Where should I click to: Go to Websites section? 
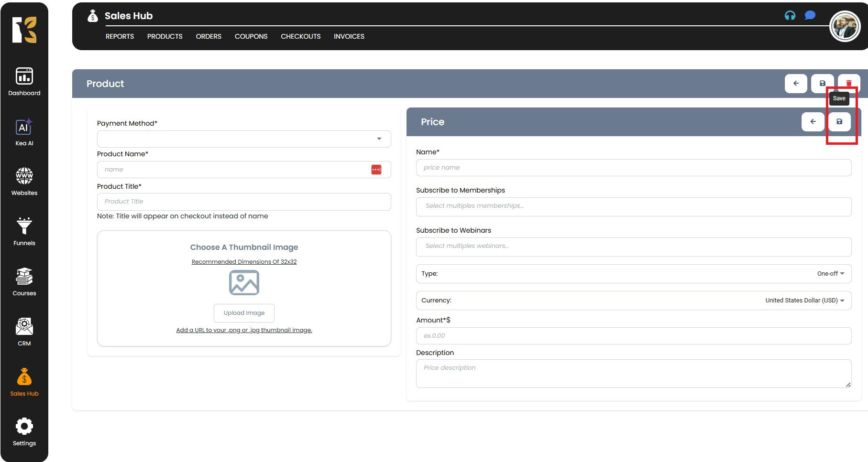(24, 182)
